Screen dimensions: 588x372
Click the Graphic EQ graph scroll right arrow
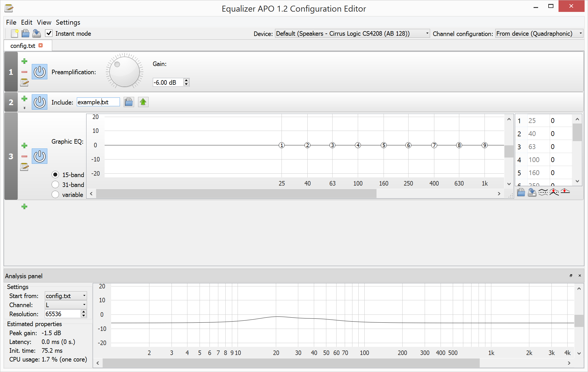(499, 194)
